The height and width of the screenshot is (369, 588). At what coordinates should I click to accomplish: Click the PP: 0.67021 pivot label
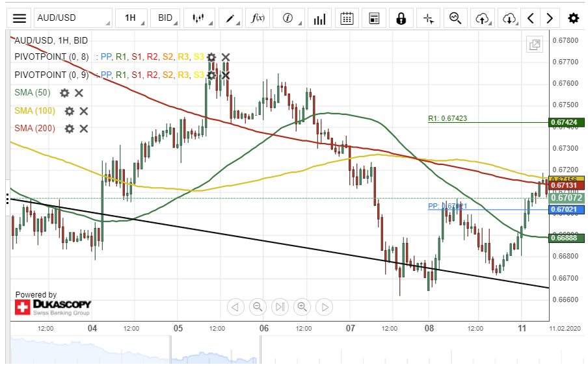click(x=448, y=206)
